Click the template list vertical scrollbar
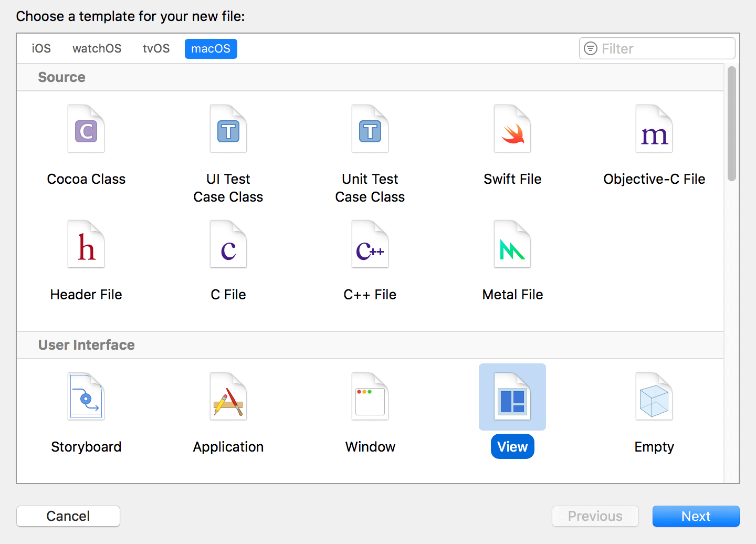 731,124
